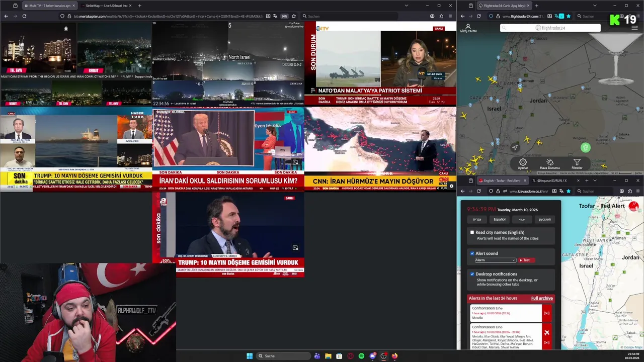
Task: Switch Tzofar language to Español
Action: pyautogui.click(x=499, y=219)
